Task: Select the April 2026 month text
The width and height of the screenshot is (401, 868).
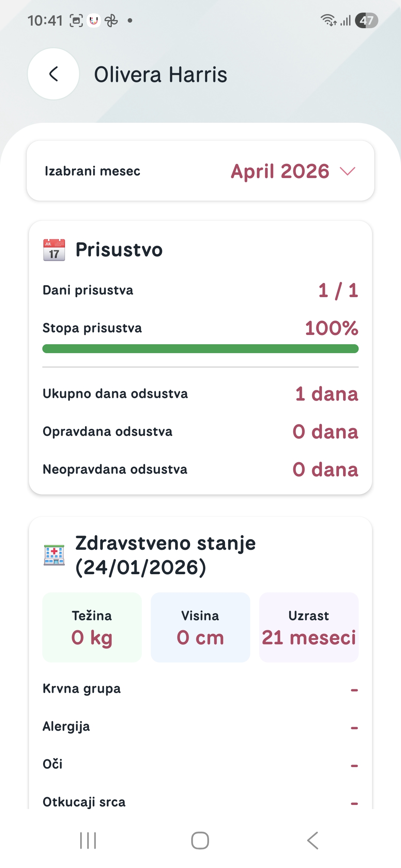Action: click(280, 171)
